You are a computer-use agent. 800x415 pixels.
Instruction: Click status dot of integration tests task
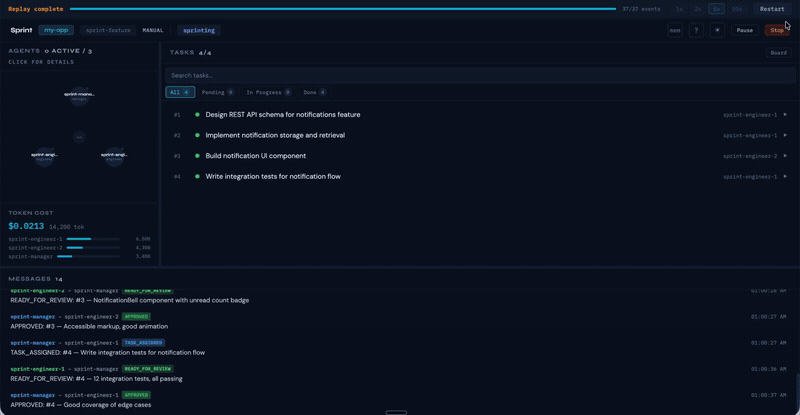[197, 176]
